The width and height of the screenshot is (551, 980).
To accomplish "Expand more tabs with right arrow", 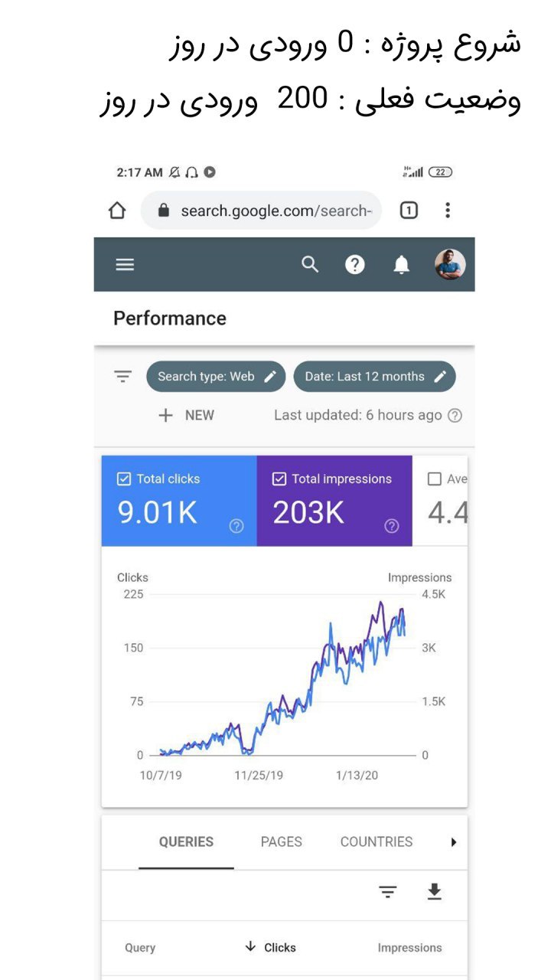I will [x=453, y=842].
